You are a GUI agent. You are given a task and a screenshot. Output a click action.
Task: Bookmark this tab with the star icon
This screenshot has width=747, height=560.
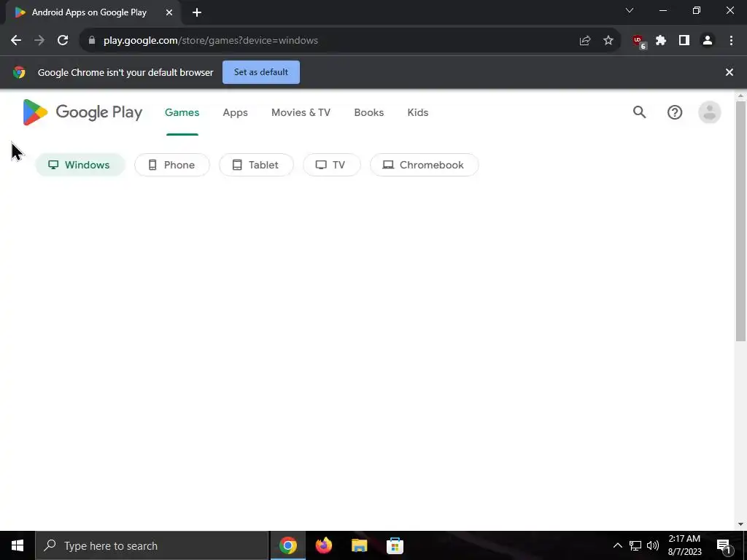click(x=608, y=41)
